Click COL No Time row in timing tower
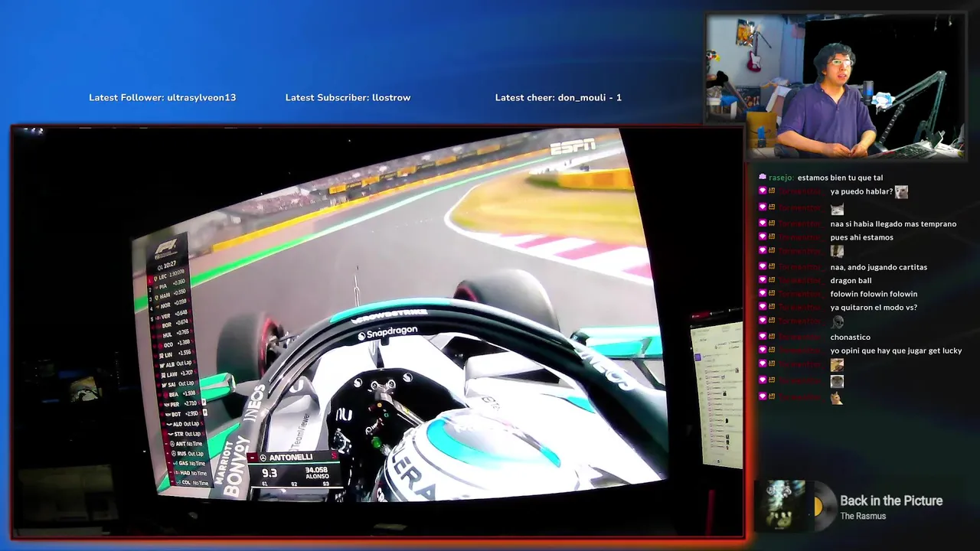This screenshot has width=980, height=551. click(x=190, y=482)
